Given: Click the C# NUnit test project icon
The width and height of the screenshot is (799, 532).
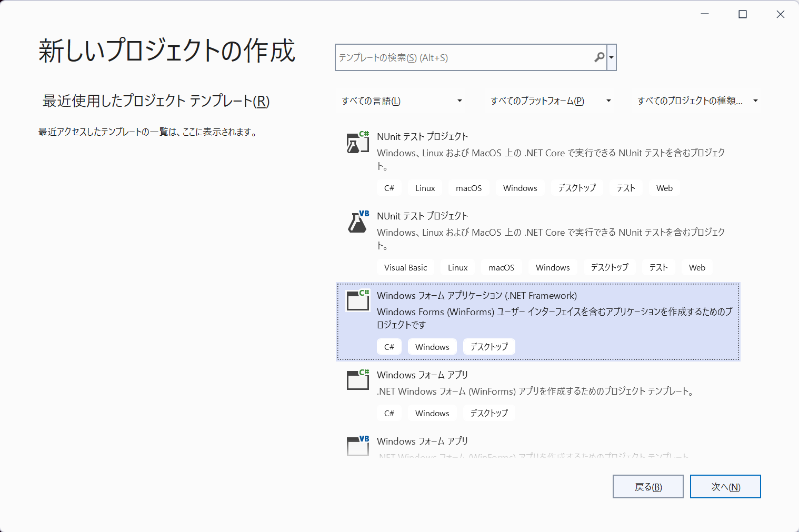Looking at the screenshot, I should click(358, 142).
